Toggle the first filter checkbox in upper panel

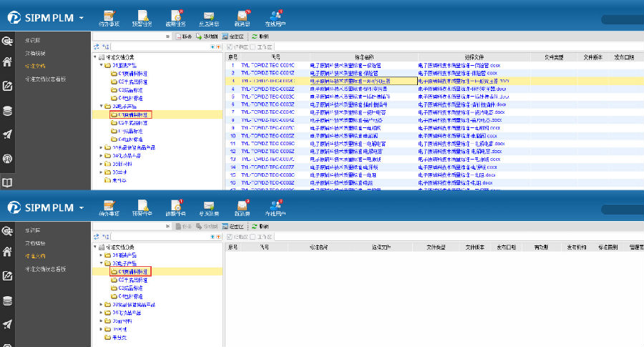coord(230,47)
